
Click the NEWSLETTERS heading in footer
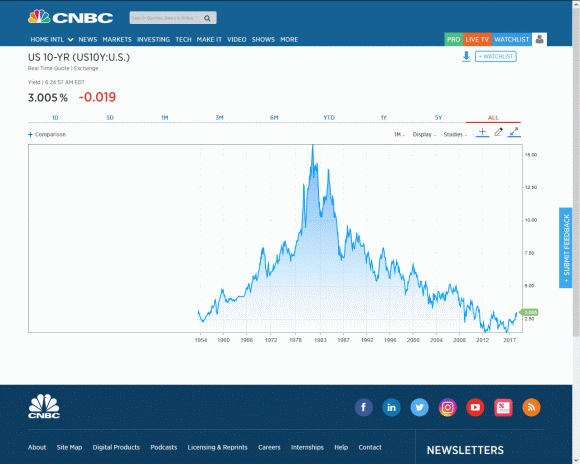(465, 450)
